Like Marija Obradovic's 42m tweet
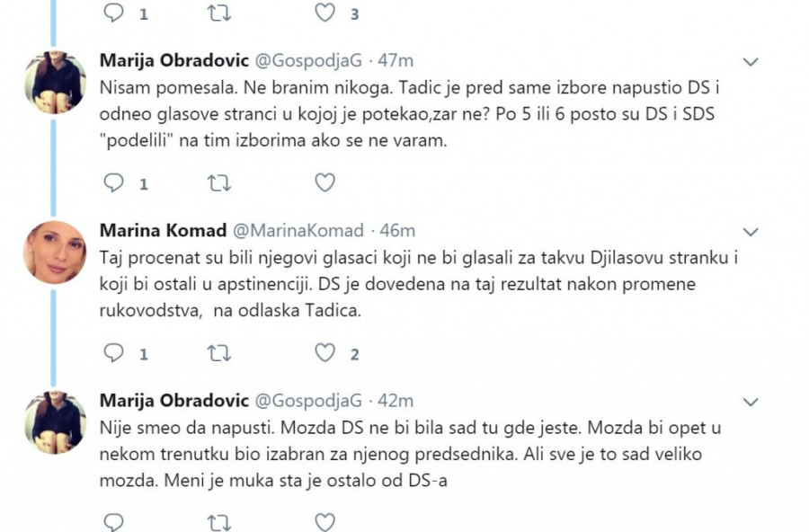 coord(324,521)
